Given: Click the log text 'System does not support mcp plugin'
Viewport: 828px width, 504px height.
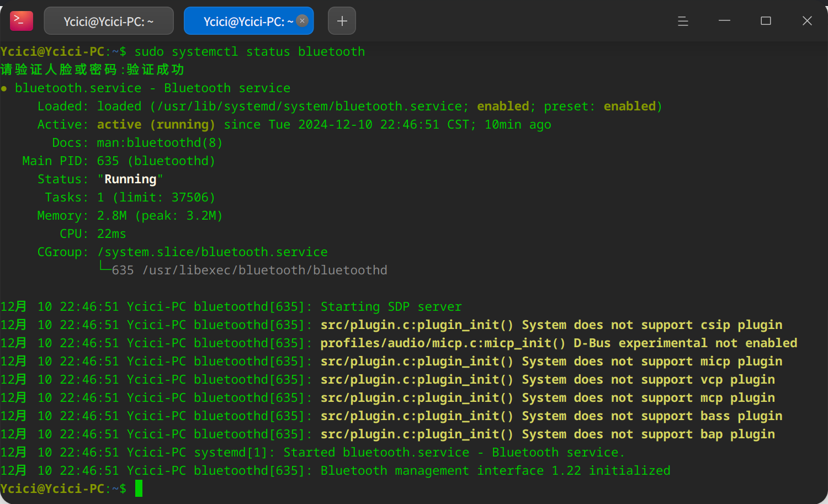Looking at the screenshot, I should pos(648,398).
